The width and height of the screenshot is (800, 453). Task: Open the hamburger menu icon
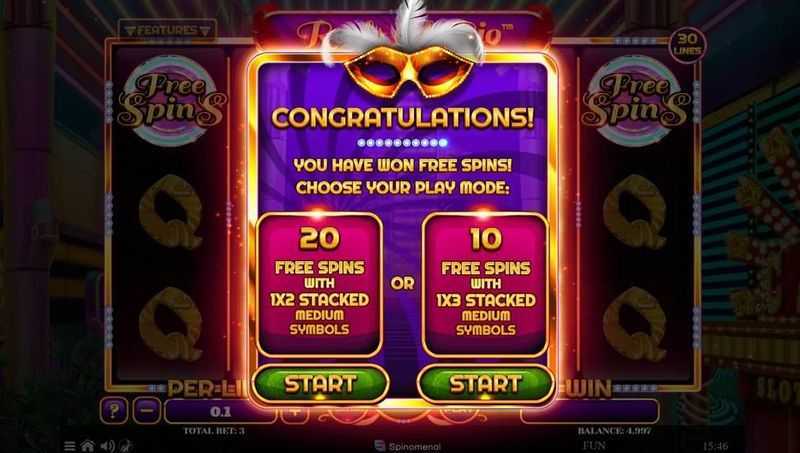tap(70, 446)
